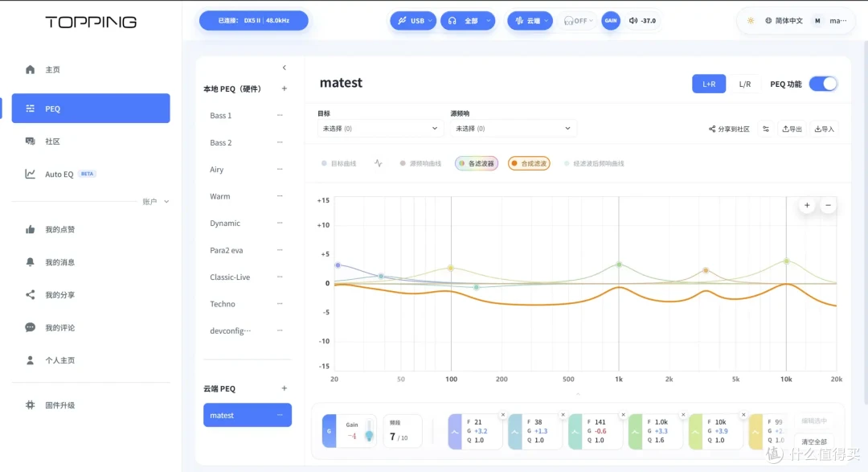
Task: Collapse the PEQ preset list panel
Action: [x=285, y=68]
